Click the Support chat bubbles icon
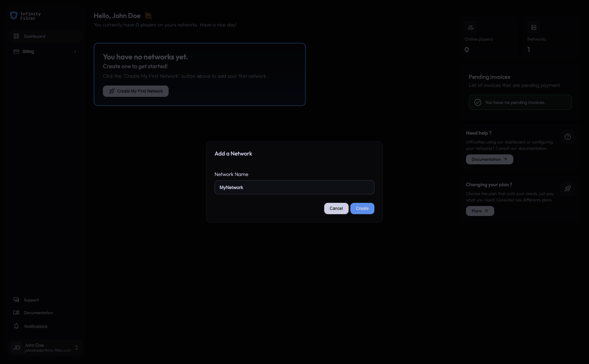This screenshot has height=364, width=589. click(x=16, y=300)
